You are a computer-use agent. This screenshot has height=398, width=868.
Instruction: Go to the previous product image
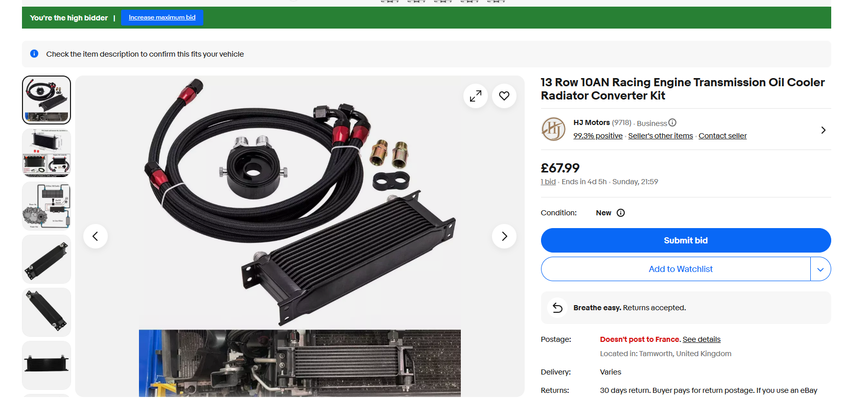96,236
